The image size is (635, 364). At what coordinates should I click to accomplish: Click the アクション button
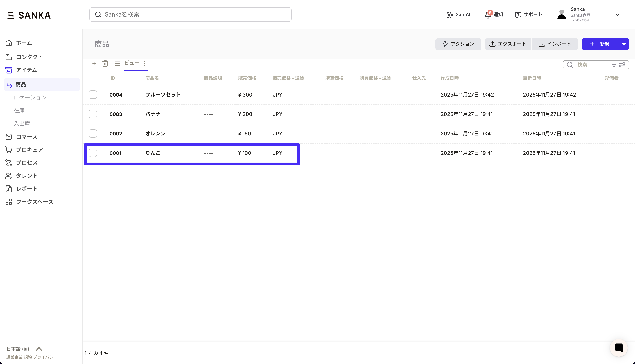[458, 44]
